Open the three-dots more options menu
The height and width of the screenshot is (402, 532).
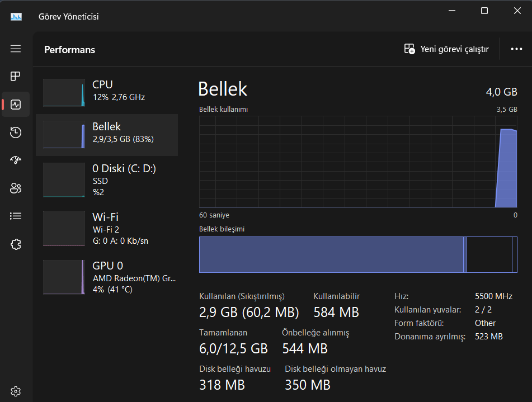point(516,49)
